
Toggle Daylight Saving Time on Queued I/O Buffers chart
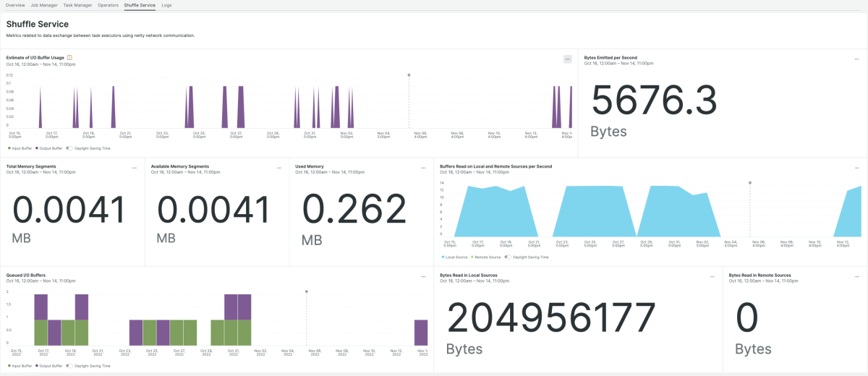(69, 366)
